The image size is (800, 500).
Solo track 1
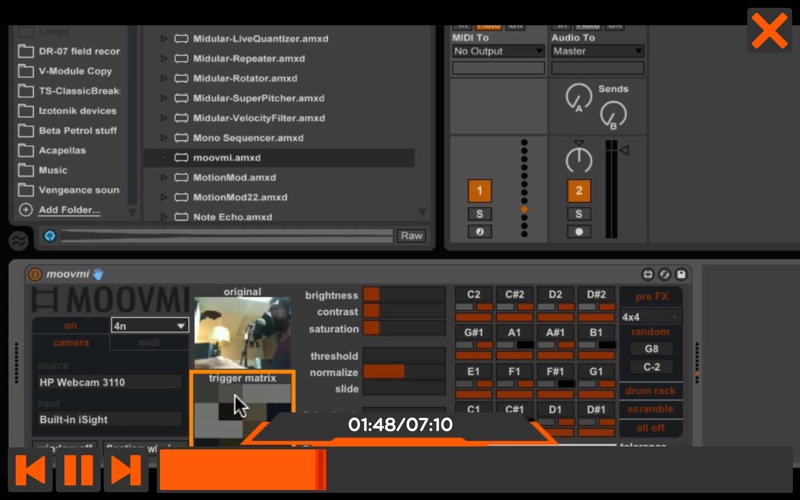479,214
